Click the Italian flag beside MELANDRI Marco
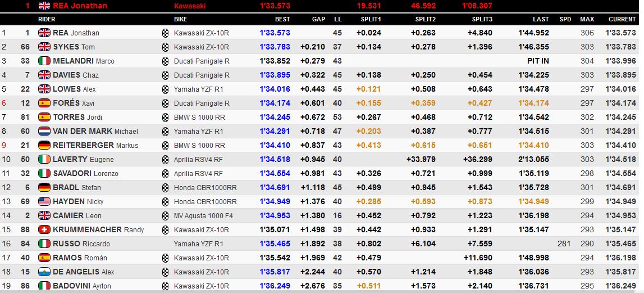 pyautogui.click(x=44, y=61)
